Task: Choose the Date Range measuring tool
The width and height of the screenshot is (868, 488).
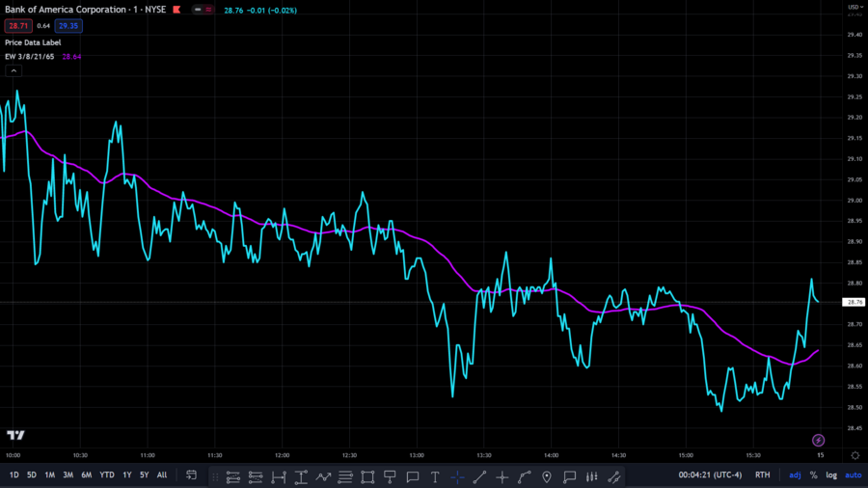Action: pos(278,477)
